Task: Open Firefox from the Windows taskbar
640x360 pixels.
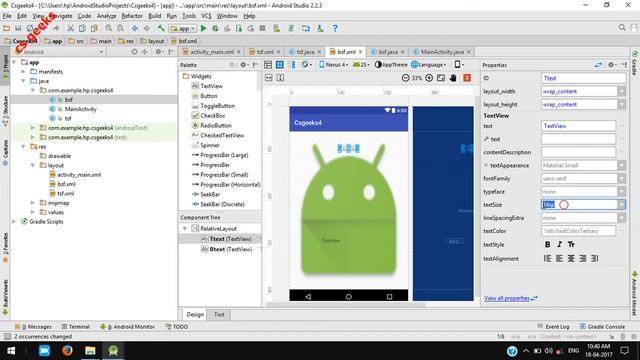Action: pos(67,351)
